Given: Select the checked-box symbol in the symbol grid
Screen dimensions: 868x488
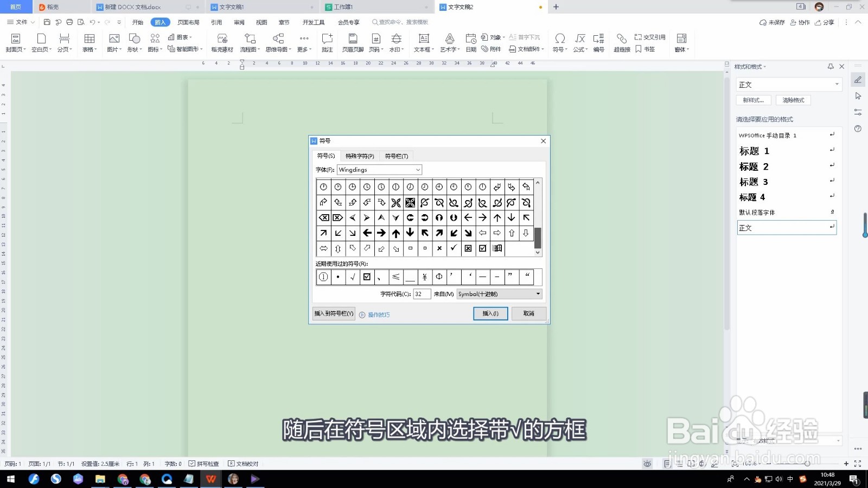Looking at the screenshot, I should click(x=482, y=248).
